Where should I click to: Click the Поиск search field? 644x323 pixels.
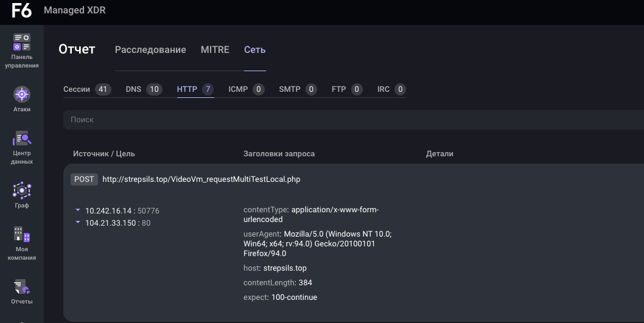353,120
